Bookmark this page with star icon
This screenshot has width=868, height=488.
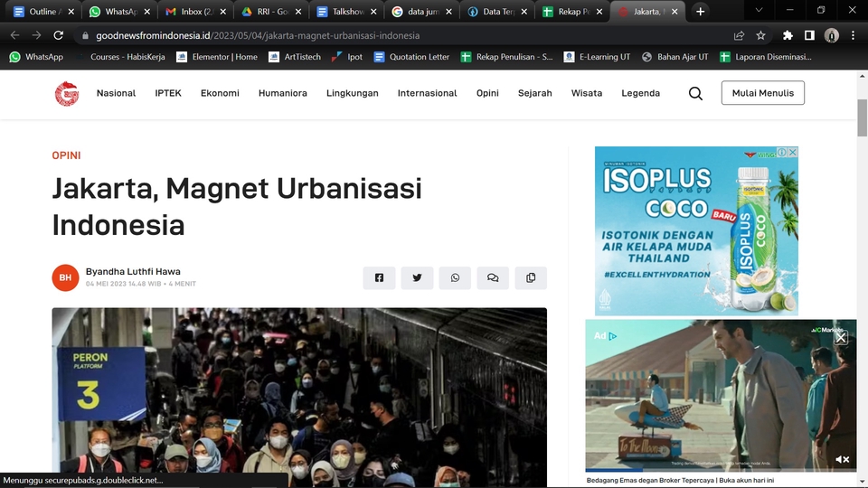[760, 35]
